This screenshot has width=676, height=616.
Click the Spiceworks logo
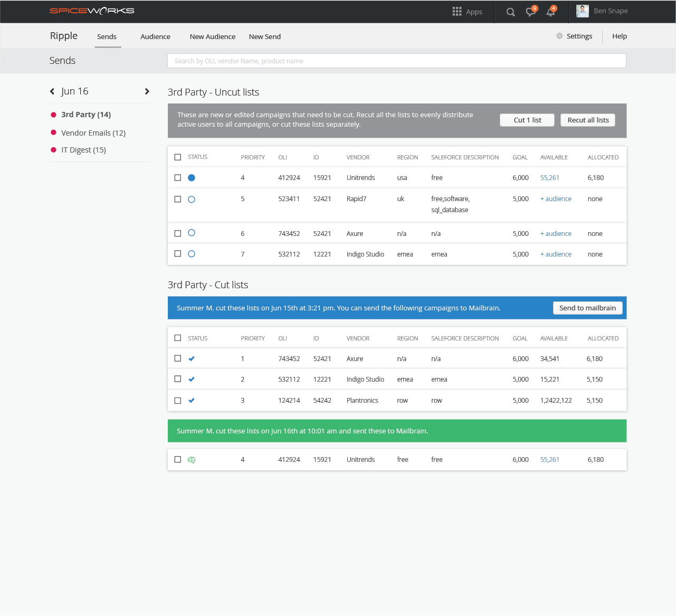(92, 11)
